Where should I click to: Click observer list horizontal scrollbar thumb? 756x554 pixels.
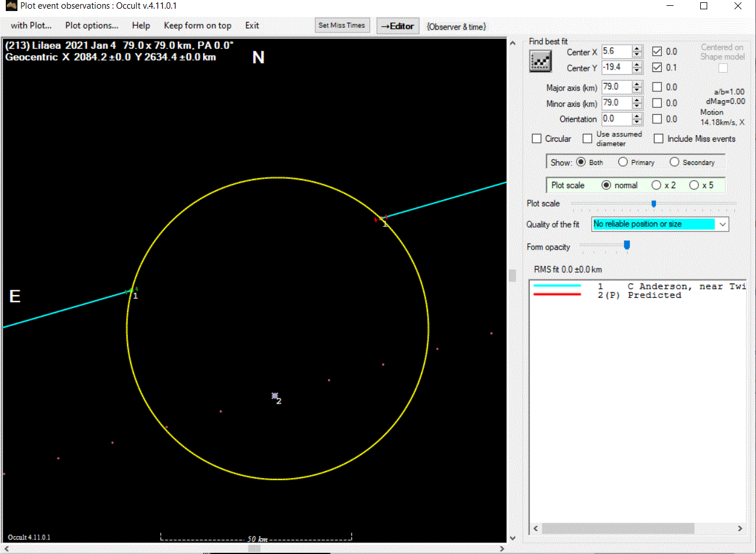(618, 528)
